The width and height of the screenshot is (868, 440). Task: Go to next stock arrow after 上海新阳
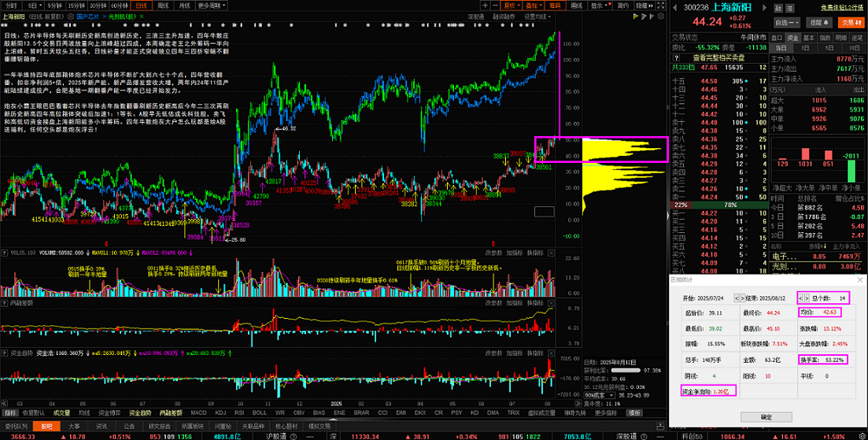(x=764, y=8)
